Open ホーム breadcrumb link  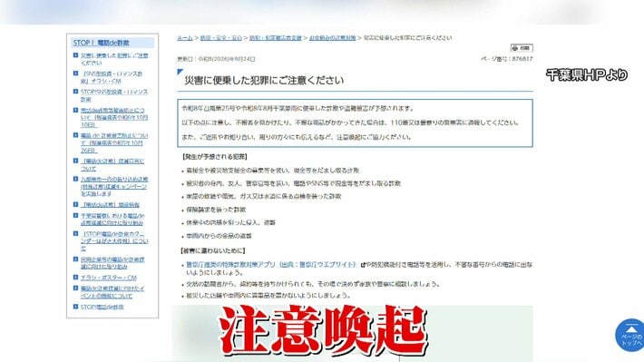point(185,38)
